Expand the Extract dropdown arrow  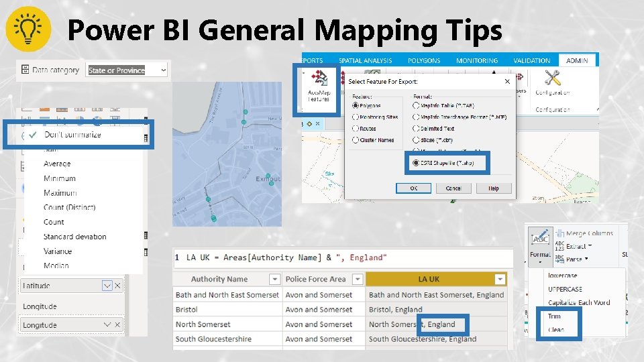[x=590, y=246]
